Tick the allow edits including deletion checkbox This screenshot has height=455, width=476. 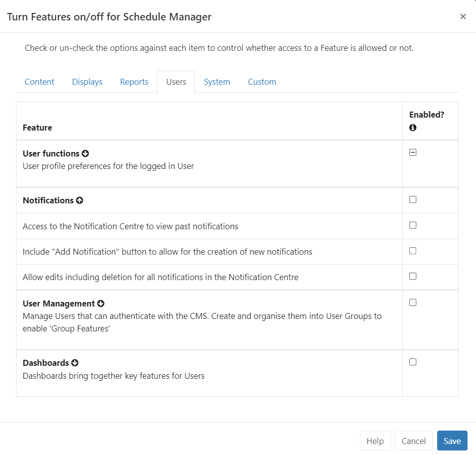click(x=413, y=277)
